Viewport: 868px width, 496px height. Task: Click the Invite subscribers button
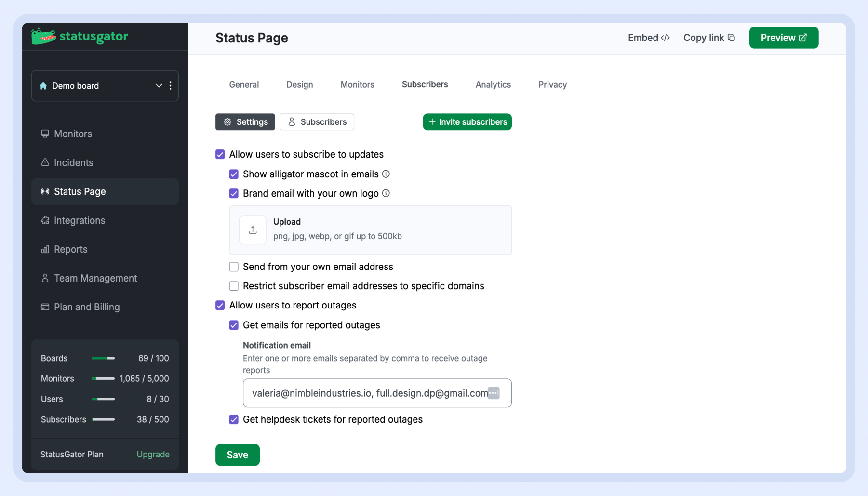[x=467, y=122]
